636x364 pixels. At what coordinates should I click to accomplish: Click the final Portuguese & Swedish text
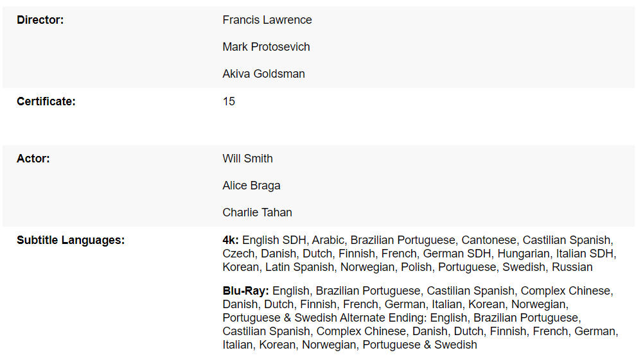coord(420,345)
